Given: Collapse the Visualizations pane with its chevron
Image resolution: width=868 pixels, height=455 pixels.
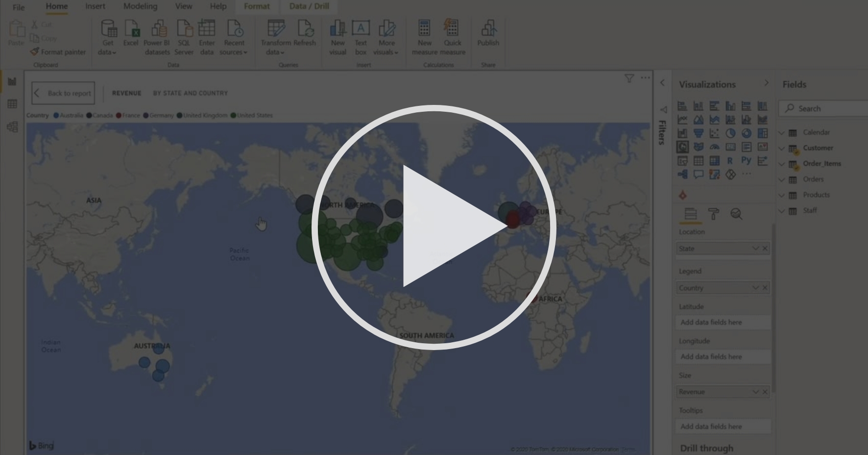Looking at the screenshot, I should [x=767, y=83].
